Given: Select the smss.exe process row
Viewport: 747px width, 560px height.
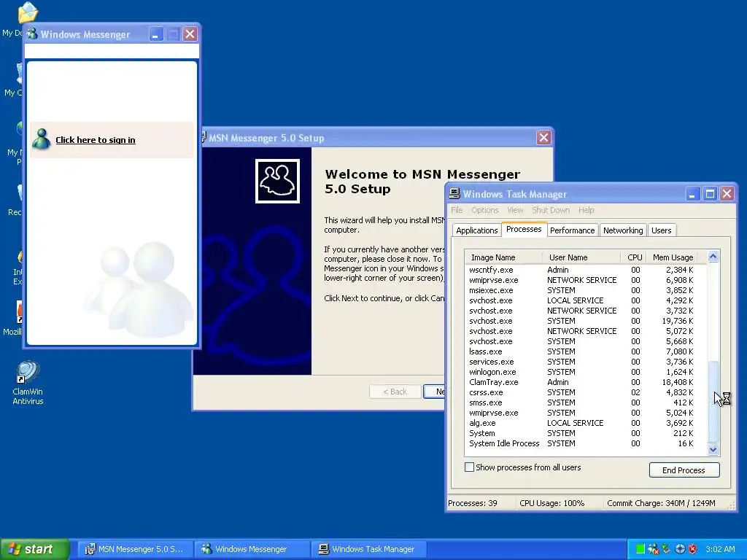Looking at the screenshot, I should pos(581,402).
